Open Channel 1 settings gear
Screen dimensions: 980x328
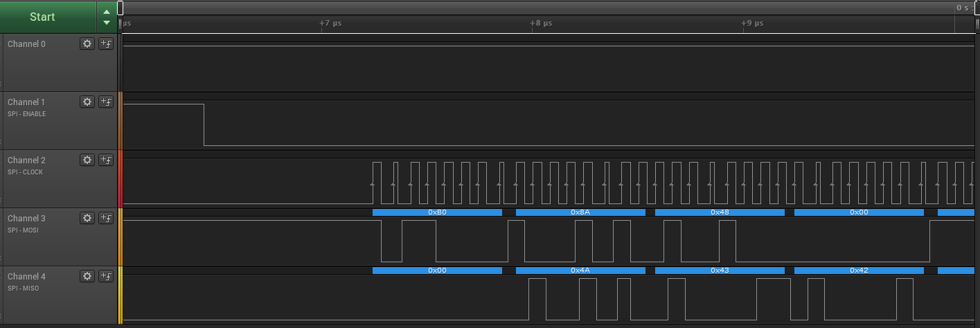87,102
